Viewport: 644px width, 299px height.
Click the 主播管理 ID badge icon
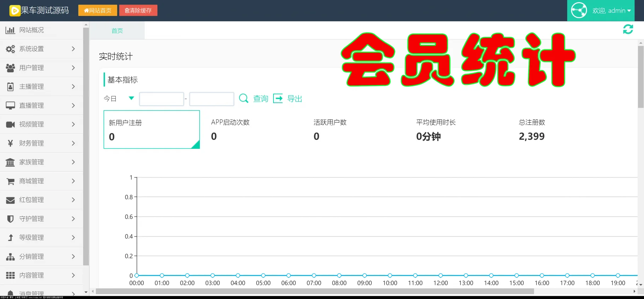[x=10, y=86]
